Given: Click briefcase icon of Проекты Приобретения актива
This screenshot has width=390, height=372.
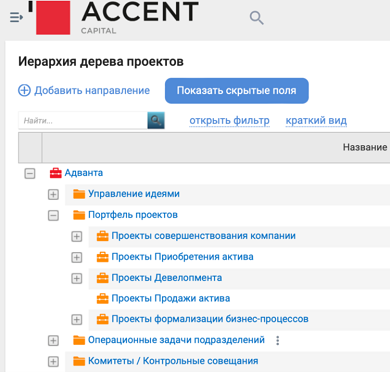Looking at the screenshot, I should coord(102,257).
